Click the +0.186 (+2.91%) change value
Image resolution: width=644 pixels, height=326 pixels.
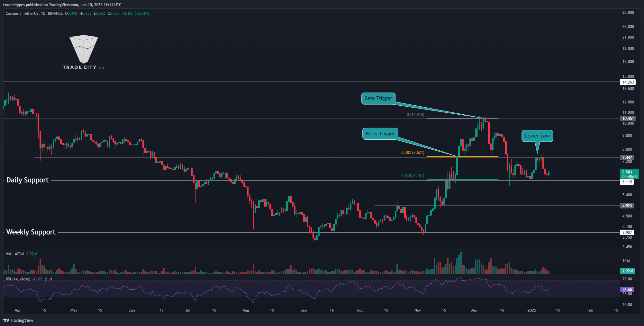click(135, 13)
